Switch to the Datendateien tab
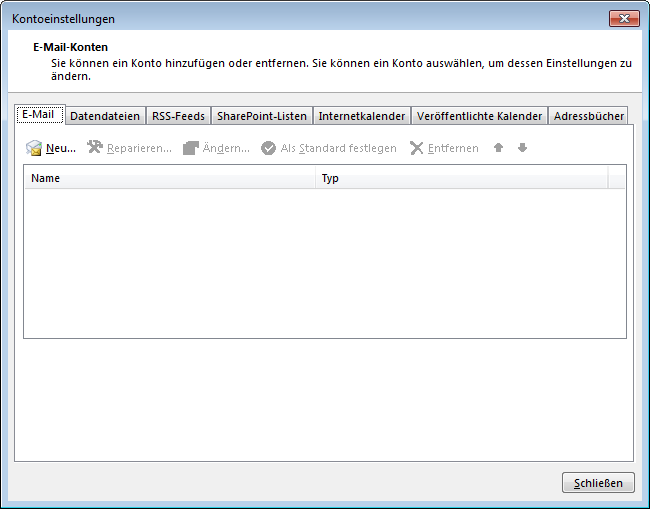Image resolution: width=650 pixels, height=509 pixels. (105, 116)
